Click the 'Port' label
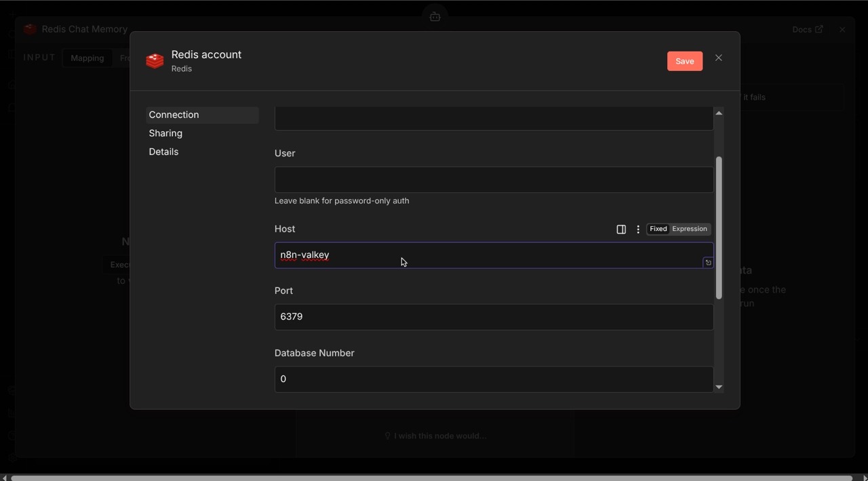Image resolution: width=868 pixels, height=481 pixels. (283, 291)
